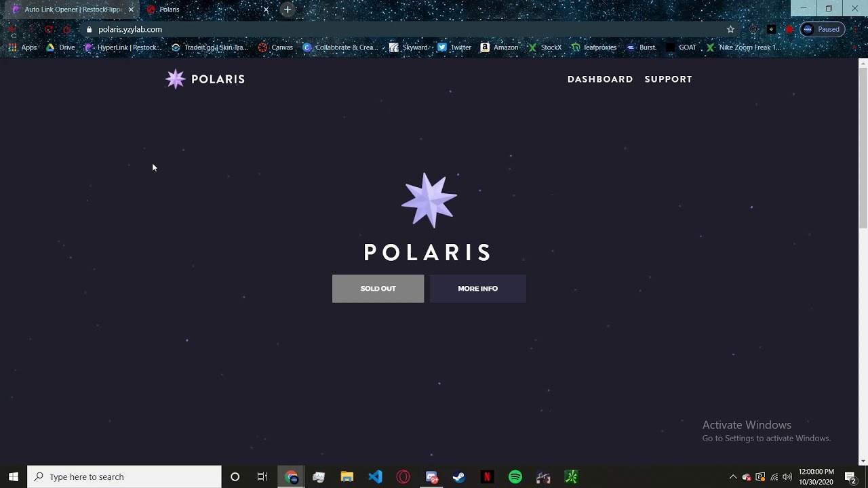Open the Amazon bookmark
This screenshot has height=488, width=868.
(x=499, y=47)
